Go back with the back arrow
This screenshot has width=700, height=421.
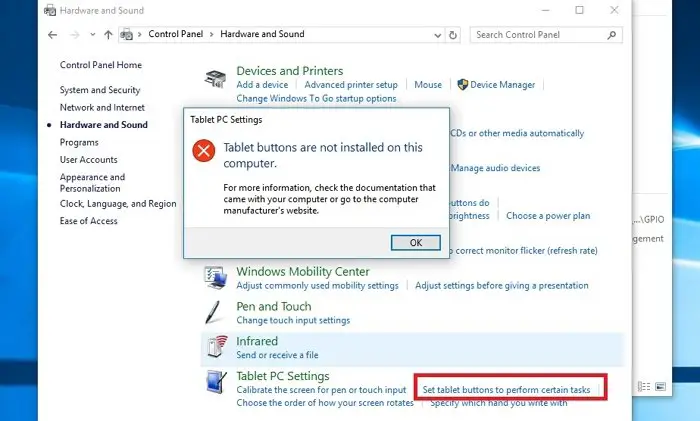pyautogui.click(x=53, y=35)
